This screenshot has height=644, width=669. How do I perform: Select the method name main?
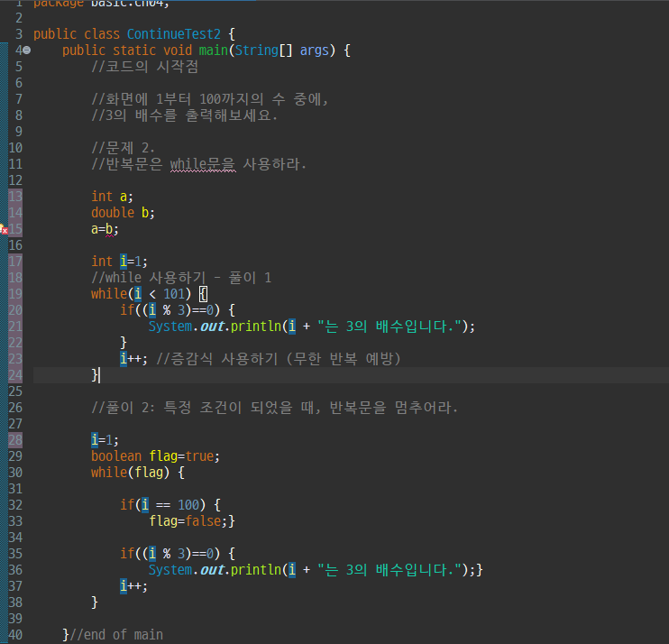[x=214, y=51]
